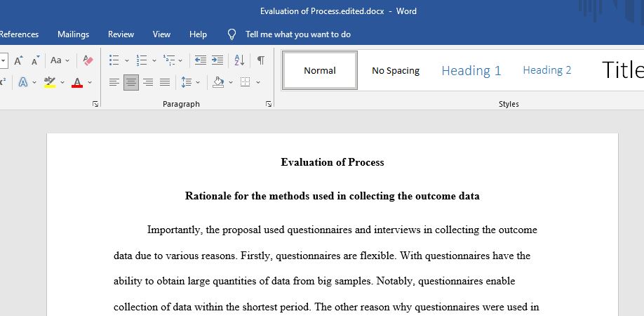
Task: Open the Paragraph settings dialog launcher
Action: [x=269, y=105]
